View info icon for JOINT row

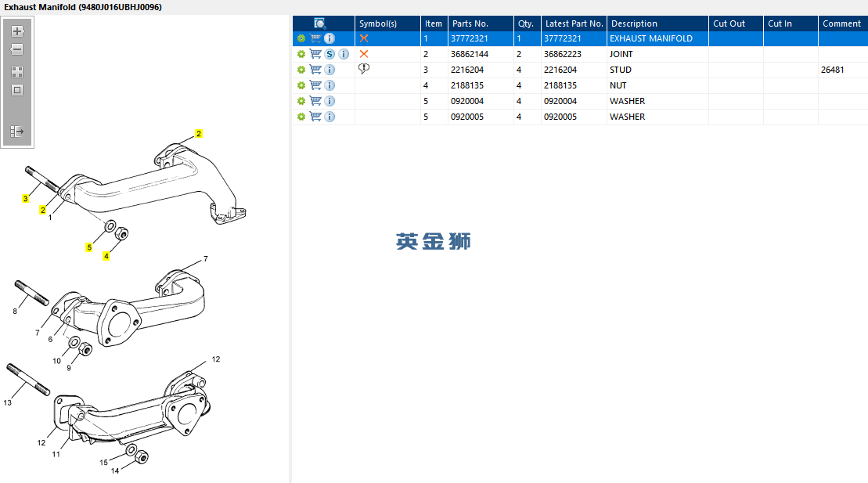(344, 54)
